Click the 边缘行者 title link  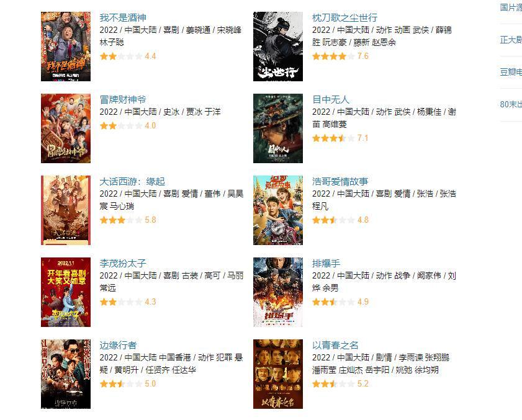(x=118, y=345)
